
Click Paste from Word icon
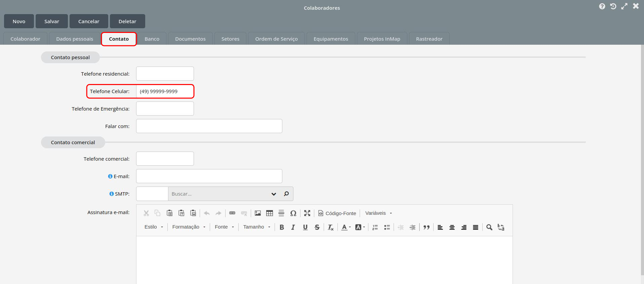(x=193, y=213)
